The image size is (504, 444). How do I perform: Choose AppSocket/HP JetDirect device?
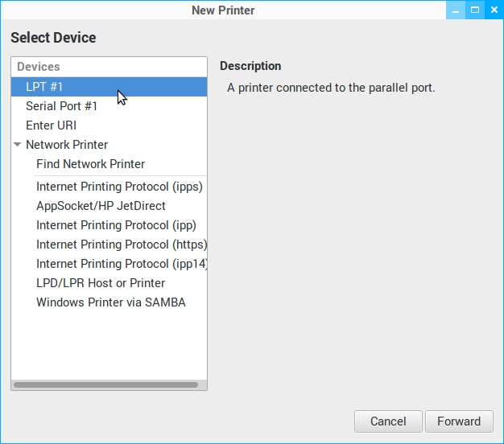pos(100,206)
